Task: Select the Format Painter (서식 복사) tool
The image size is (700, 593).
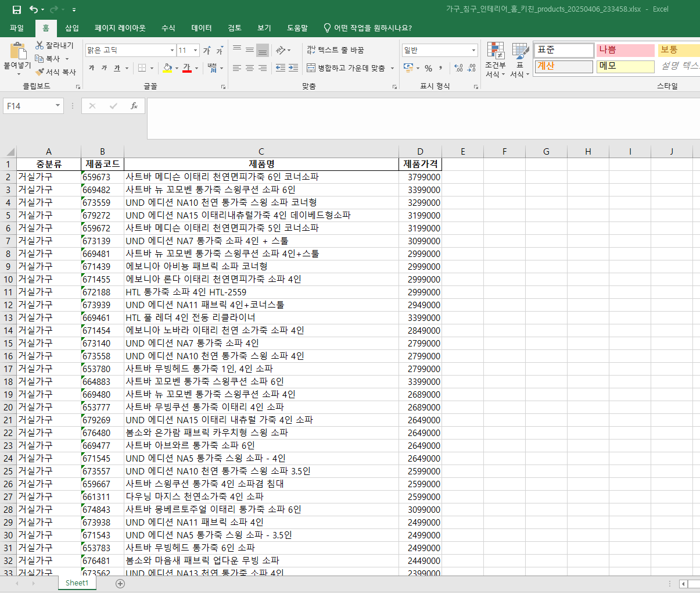Action: [40, 72]
